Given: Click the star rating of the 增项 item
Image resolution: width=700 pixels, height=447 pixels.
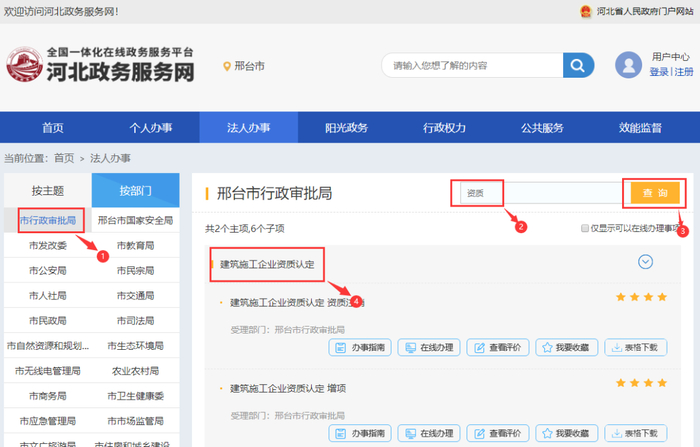Looking at the screenshot, I should (642, 383).
